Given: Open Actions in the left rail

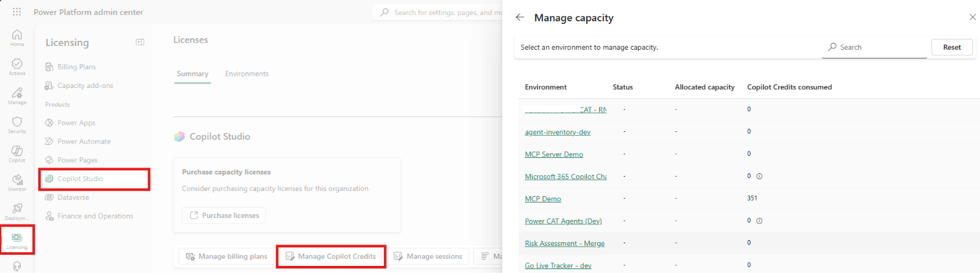Looking at the screenshot, I should (x=17, y=67).
